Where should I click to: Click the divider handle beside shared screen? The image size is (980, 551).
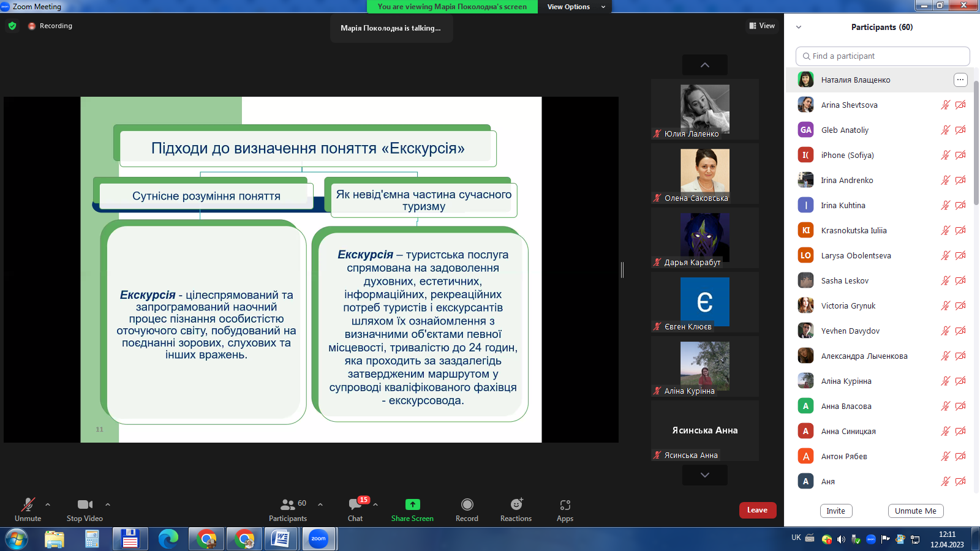tap(622, 269)
